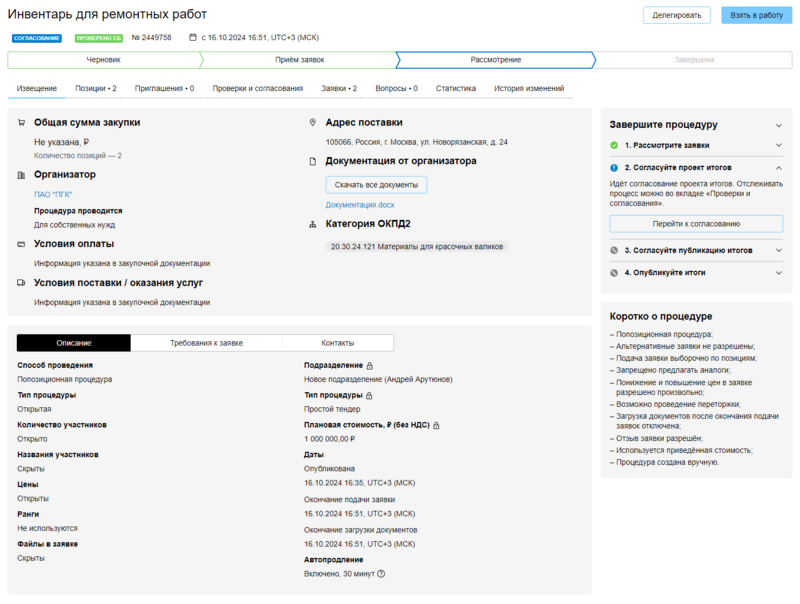The width and height of the screenshot is (800, 604).
Task: Click the organization icon by Организатор
Action: click(22, 175)
